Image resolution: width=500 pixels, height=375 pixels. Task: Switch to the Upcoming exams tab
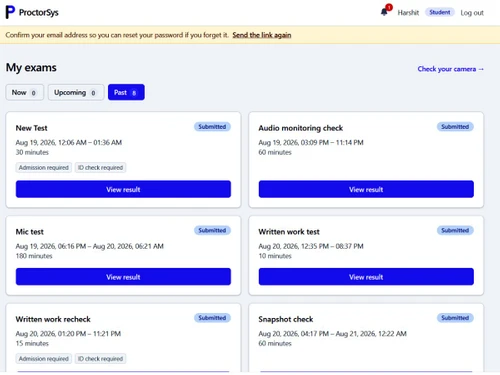pyautogui.click(x=76, y=92)
